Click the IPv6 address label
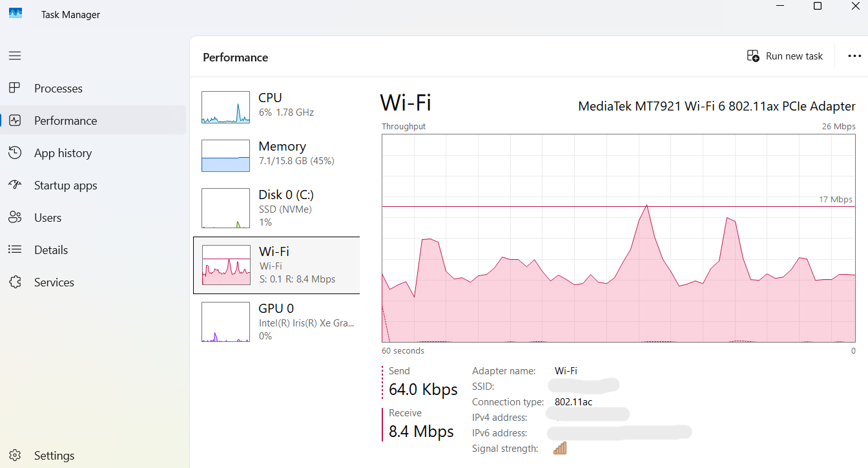This screenshot has height=468, width=868. (x=500, y=433)
